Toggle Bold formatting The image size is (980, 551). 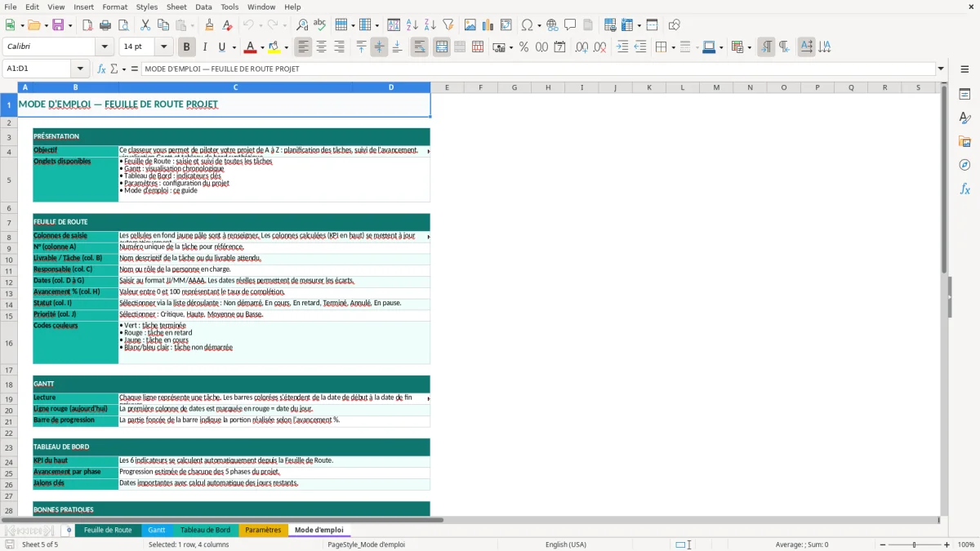tap(186, 47)
